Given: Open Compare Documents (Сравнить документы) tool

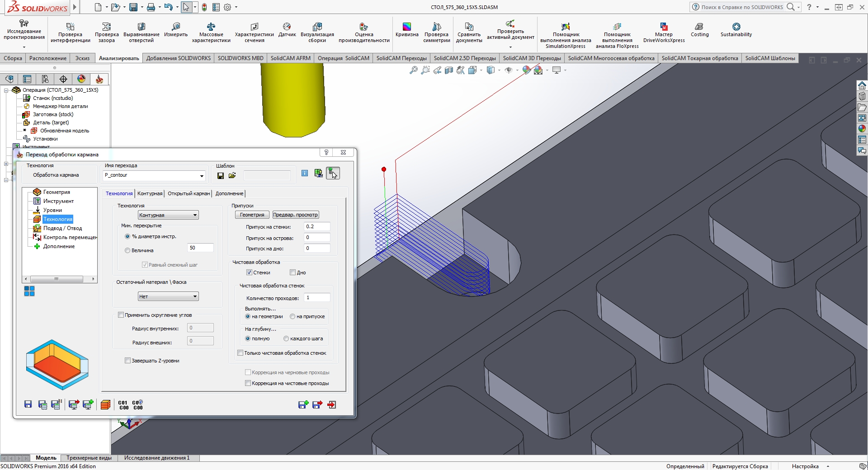Looking at the screenshot, I should click(469, 33).
